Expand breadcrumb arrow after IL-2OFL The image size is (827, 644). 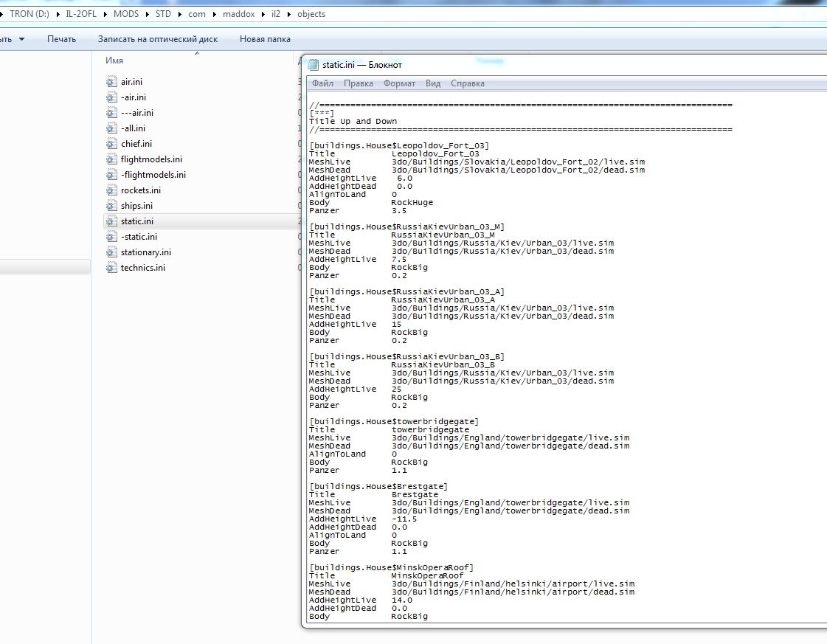tap(105, 14)
